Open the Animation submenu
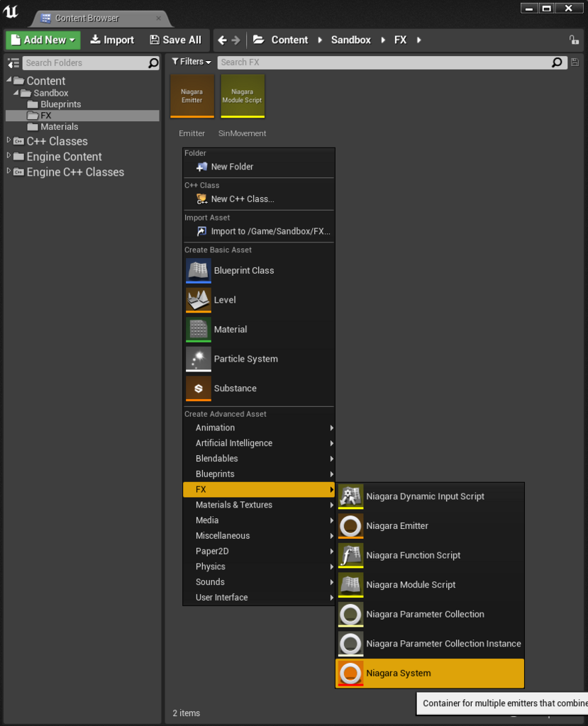The image size is (588, 726). pos(259,428)
